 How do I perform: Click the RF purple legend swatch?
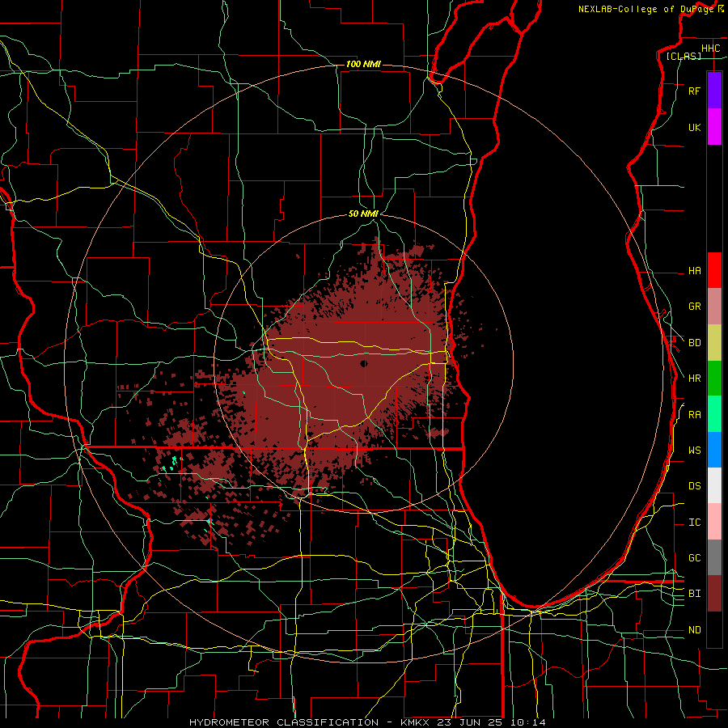coord(714,91)
